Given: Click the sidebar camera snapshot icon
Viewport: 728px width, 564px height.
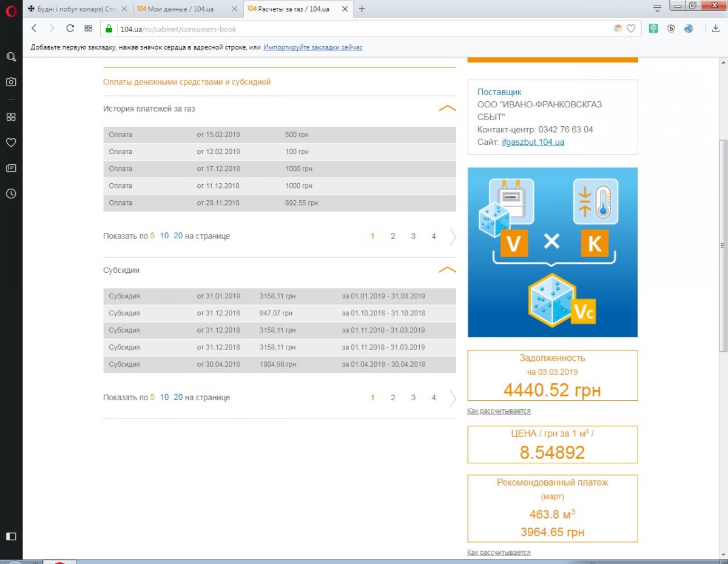Looking at the screenshot, I should point(11,82).
